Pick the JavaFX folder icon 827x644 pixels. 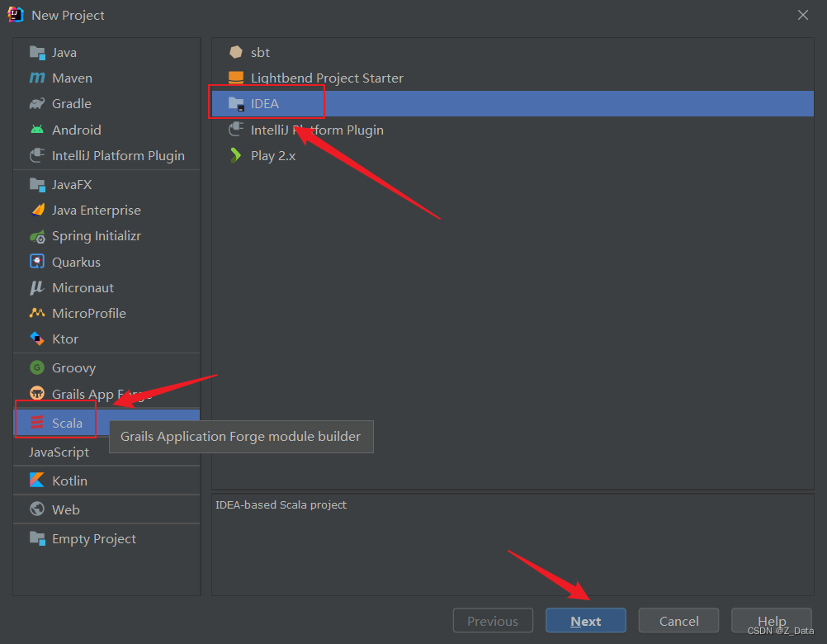tap(37, 185)
